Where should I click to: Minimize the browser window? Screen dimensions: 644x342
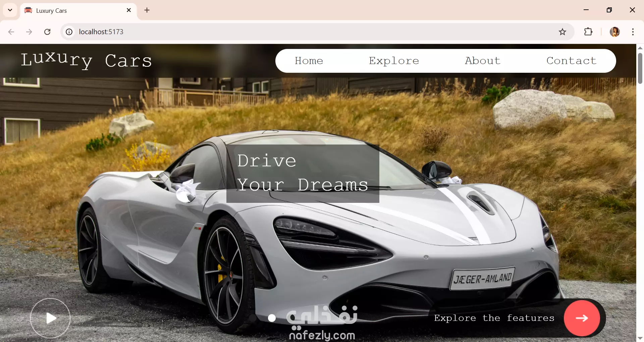(586, 10)
